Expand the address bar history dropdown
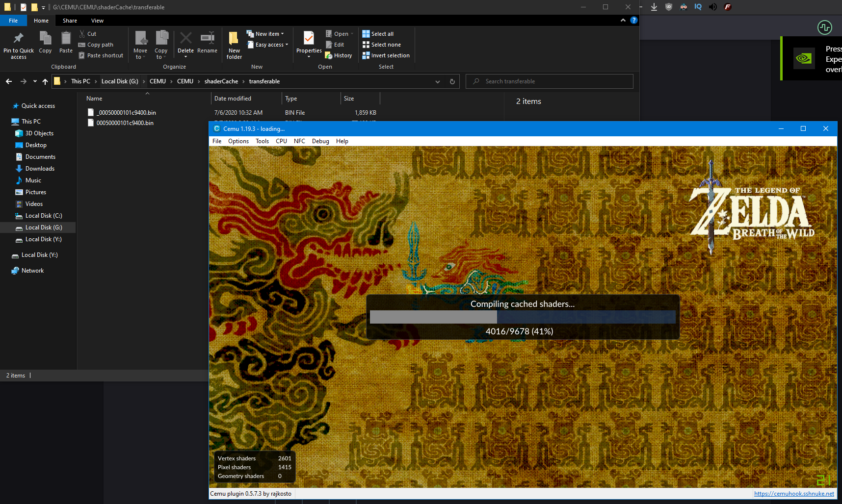The image size is (842, 504). point(438,81)
